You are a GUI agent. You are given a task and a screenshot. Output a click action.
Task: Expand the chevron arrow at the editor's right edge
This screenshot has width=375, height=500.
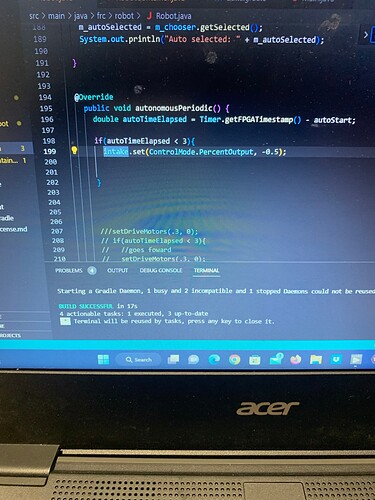point(366,35)
